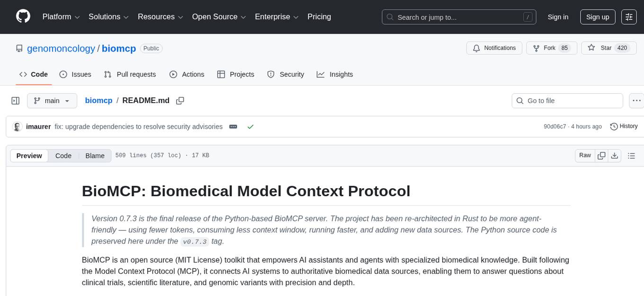
Task: Check the commit status checkmark
Action: [250, 126]
